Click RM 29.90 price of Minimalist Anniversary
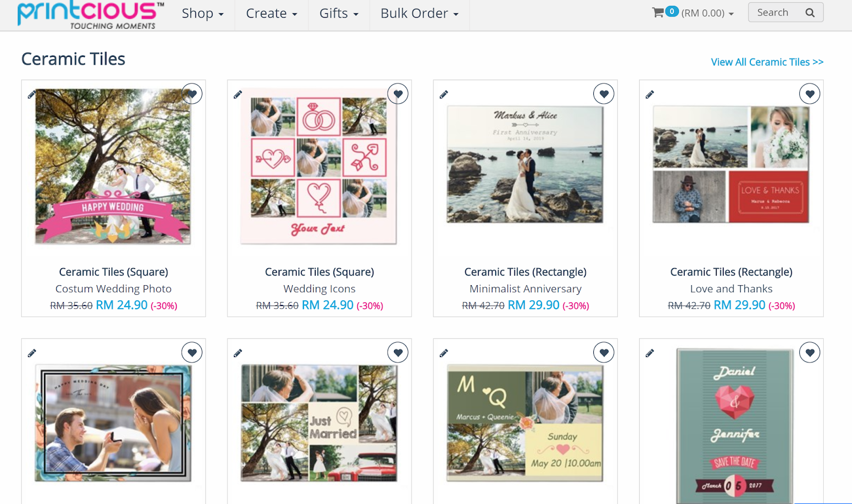Screen dimensions: 852x504 coord(534,305)
